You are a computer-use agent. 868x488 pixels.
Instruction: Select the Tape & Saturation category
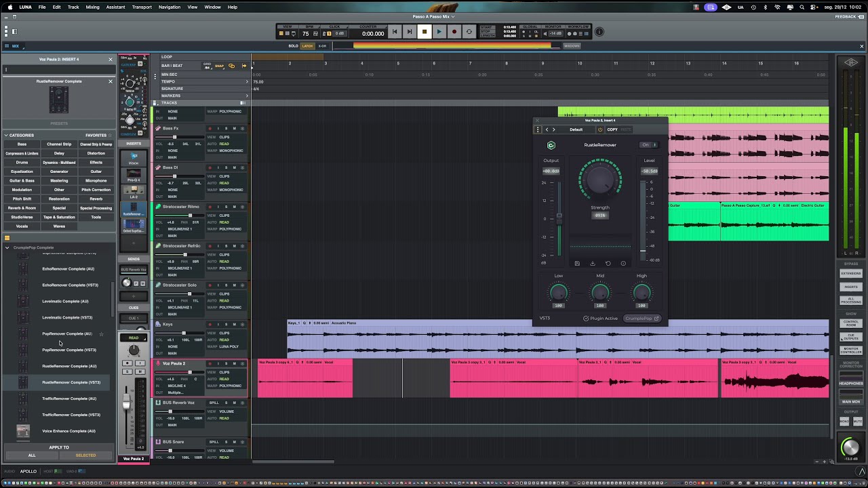pyautogui.click(x=59, y=217)
